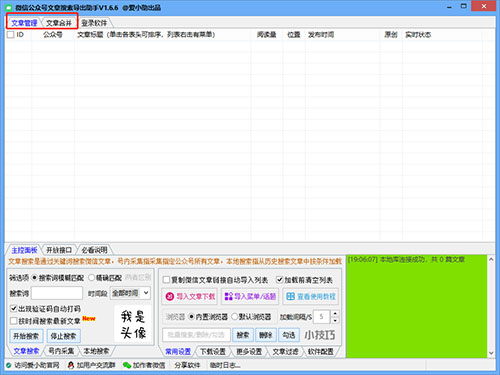Click the 导入文章下载 button with red icon
500x375 pixels.
(x=190, y=296)
